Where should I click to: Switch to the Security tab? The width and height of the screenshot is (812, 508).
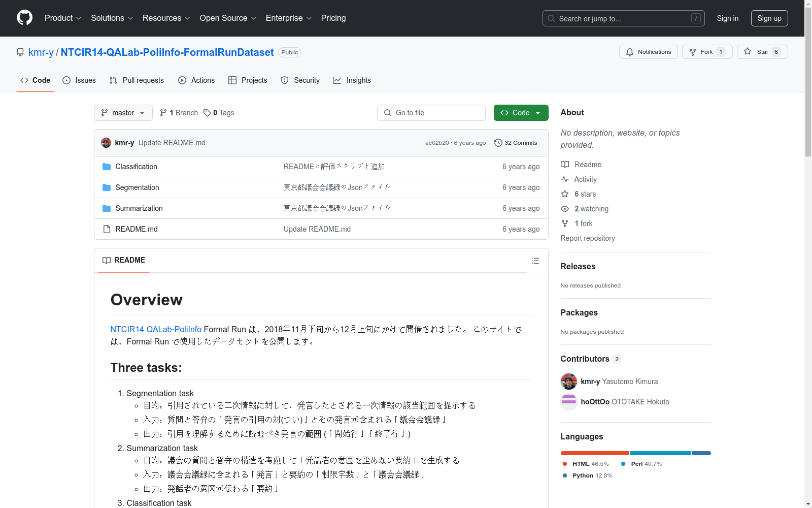300,80
